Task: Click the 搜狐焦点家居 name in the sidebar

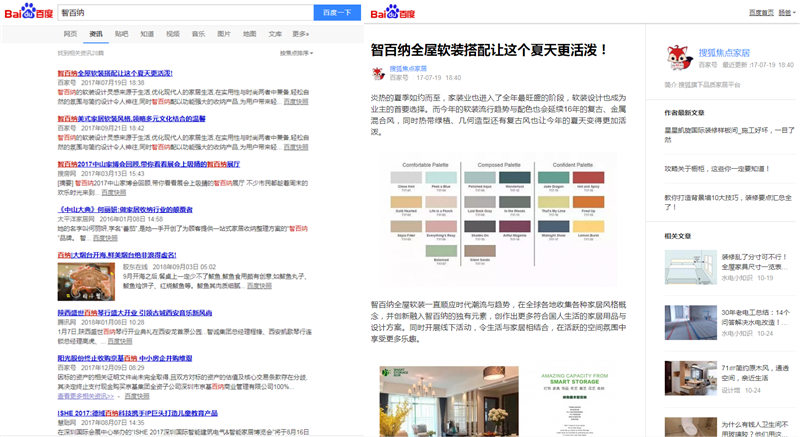Action: coord(724,53)
